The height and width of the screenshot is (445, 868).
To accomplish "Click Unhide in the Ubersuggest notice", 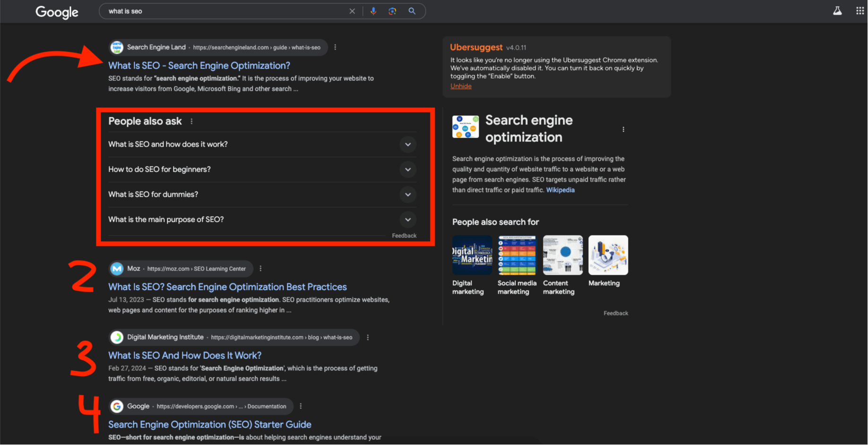I will click(461, 86).
